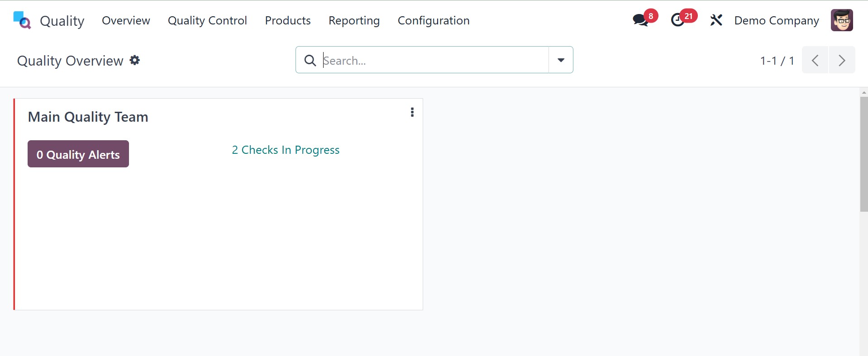Switch company via Demo Company
Image resolution: width=868 pixels, height=356 pixels.
point(777,20)
